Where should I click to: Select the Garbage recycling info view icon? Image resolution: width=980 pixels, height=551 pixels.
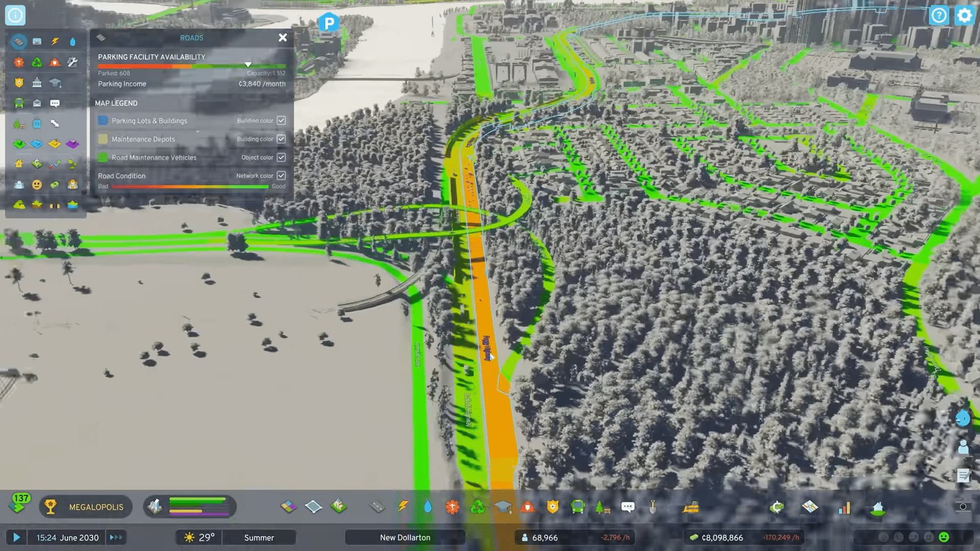click(37, 63)
